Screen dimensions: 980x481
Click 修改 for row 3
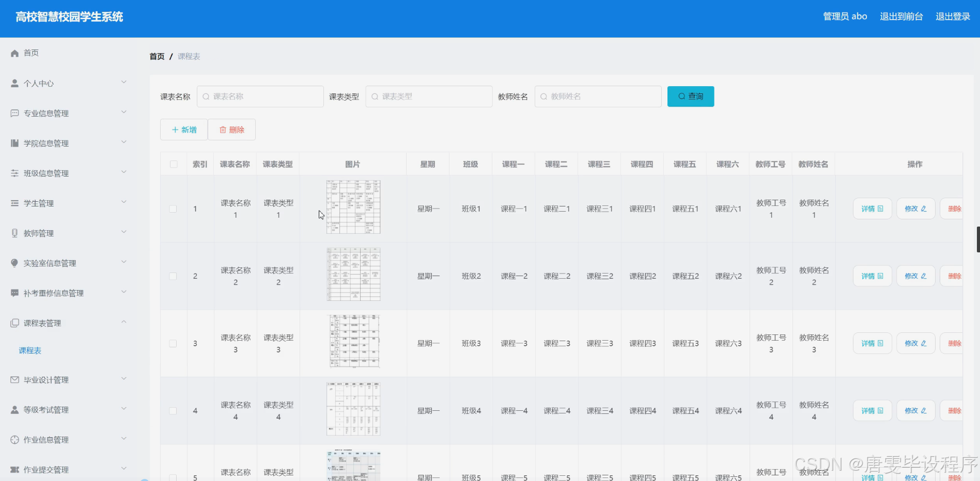(x=915, y=344)
